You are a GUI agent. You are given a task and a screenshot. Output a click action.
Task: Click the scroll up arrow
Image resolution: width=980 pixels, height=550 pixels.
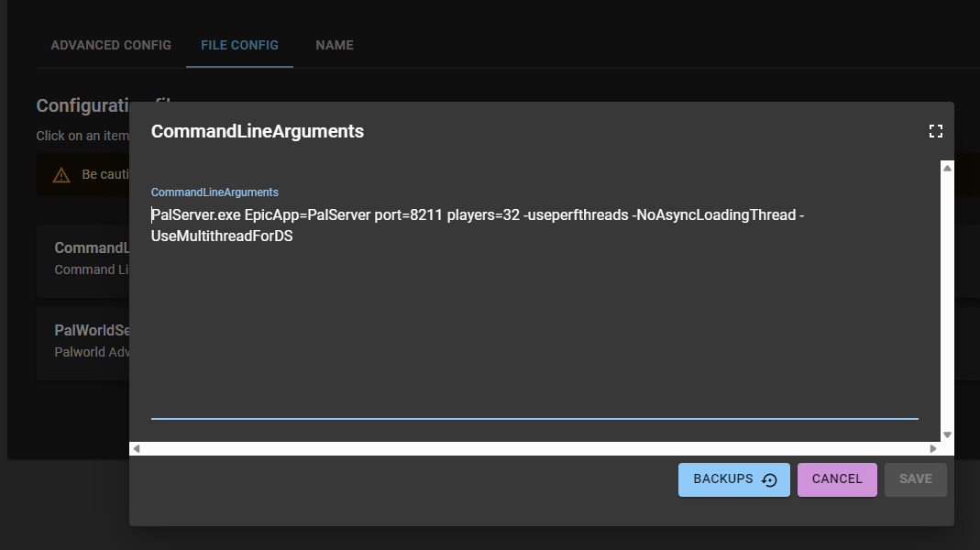point(948,168)
